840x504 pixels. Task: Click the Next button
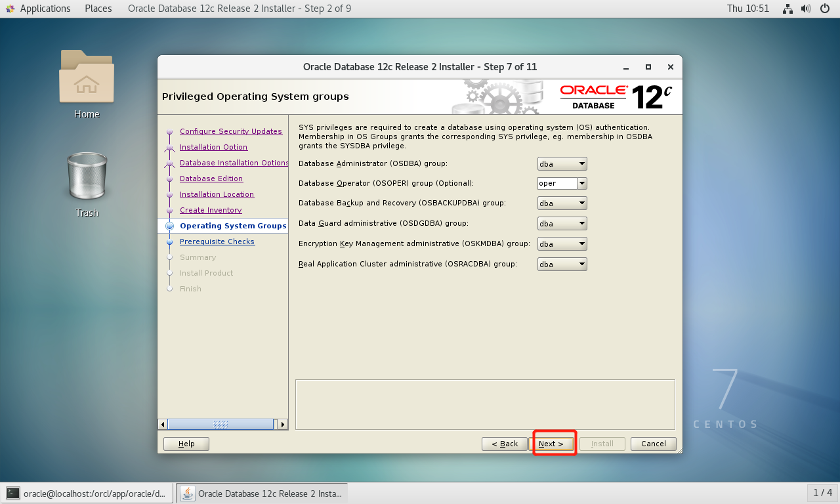tap(551, 444)
